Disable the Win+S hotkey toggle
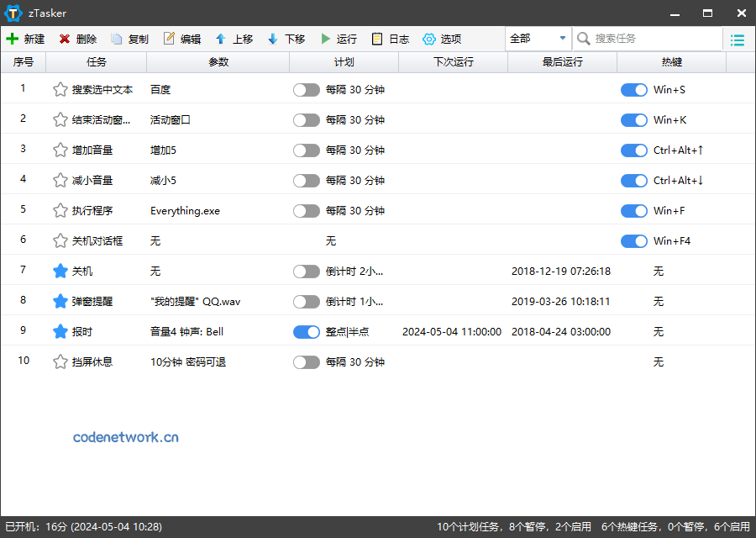The width and height of the screenshot is (756, 538). pos(634,89)
